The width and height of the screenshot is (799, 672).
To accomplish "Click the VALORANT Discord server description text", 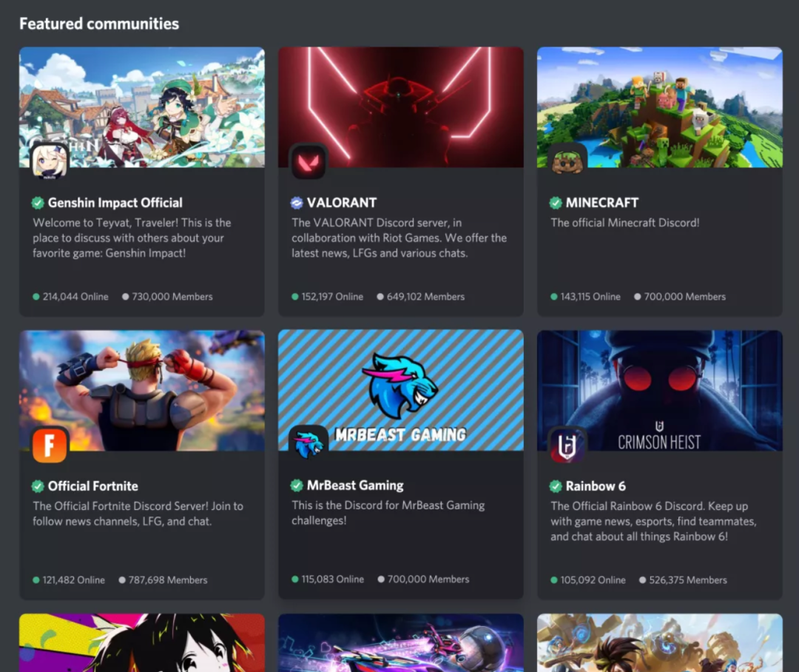I will 399,238.
